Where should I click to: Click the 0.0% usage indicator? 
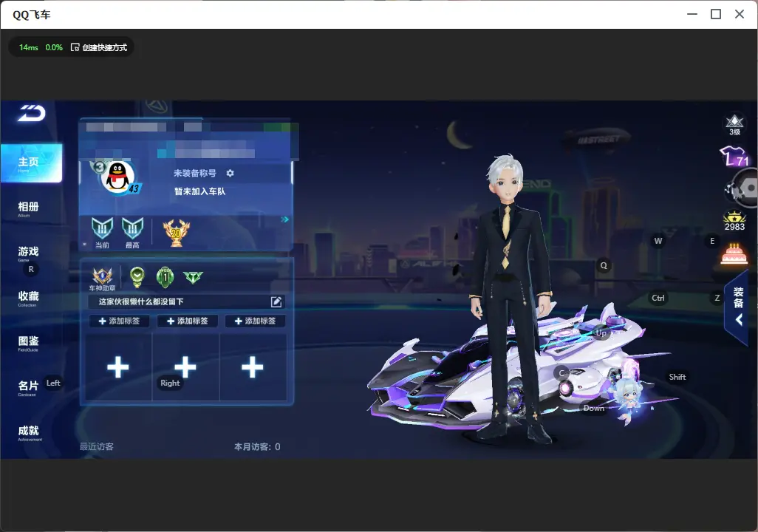tap(54, 47)
